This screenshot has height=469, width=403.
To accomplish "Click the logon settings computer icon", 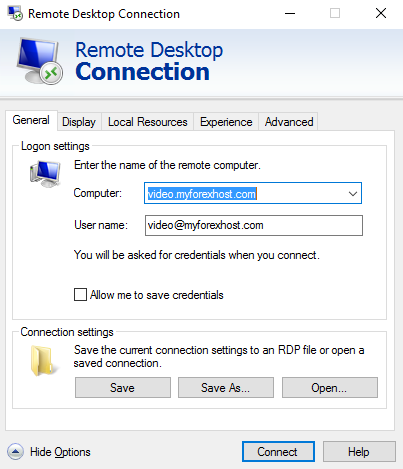I will pyautogui.click(x=45, y=174).
